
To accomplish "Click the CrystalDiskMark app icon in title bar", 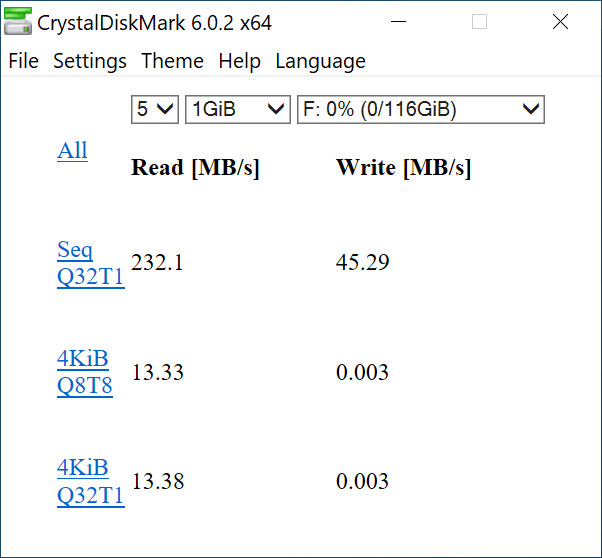I will tap(18, 22).
